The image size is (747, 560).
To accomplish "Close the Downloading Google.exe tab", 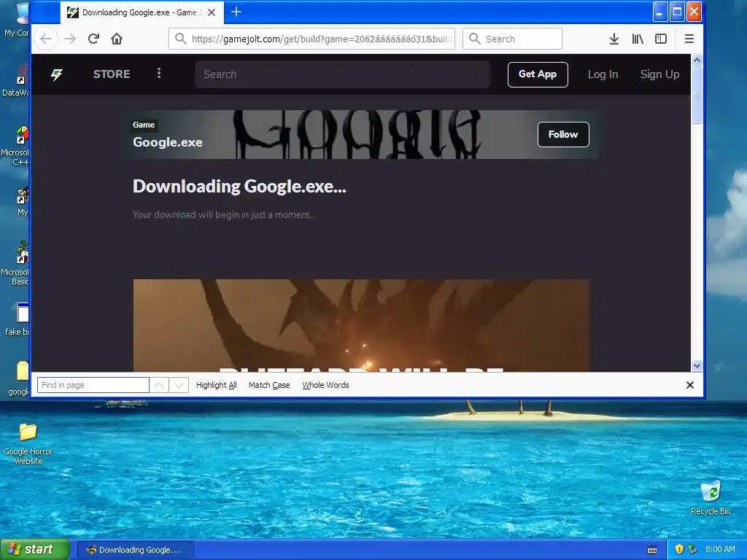I will [x=212, y=12].
